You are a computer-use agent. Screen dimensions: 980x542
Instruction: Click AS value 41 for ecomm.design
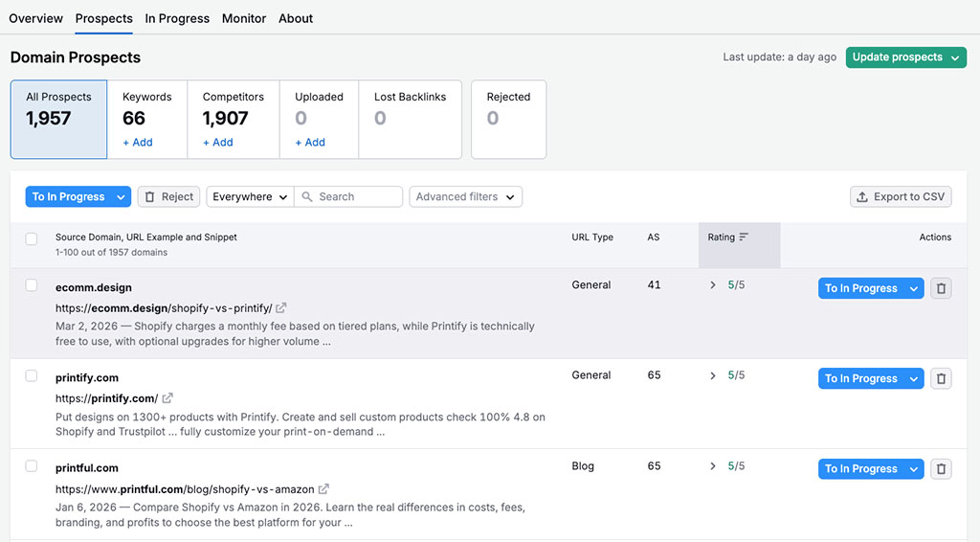[654, 285]
